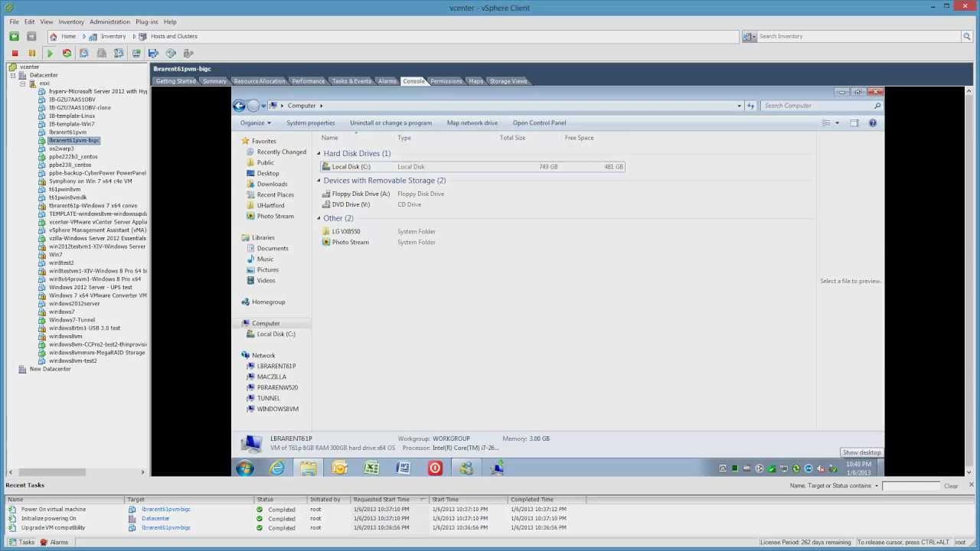Click the Suspend VM toolbar icon
Screen dimensions: 980x551
tap(32, 54)
